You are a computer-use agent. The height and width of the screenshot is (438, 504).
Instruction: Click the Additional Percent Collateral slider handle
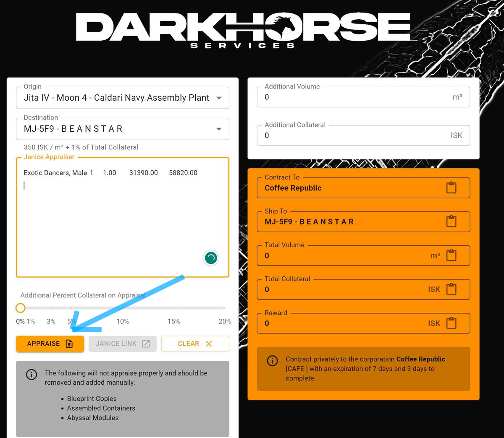point(20,308)
